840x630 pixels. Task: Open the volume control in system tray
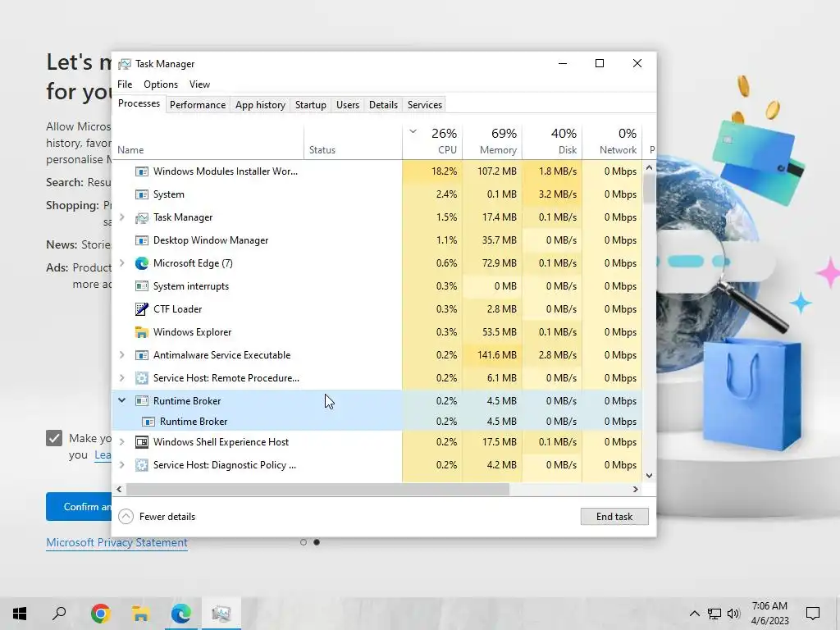(x=733, y=614)
